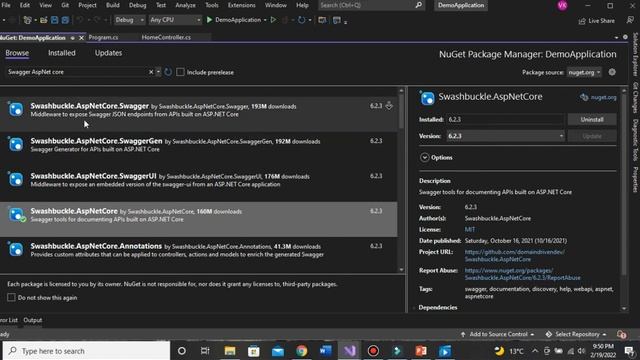Uninstall the Swashbuckle.AspNetCore package
The width and height of the screenshot is (640, 360).
[x=592, y=120]
